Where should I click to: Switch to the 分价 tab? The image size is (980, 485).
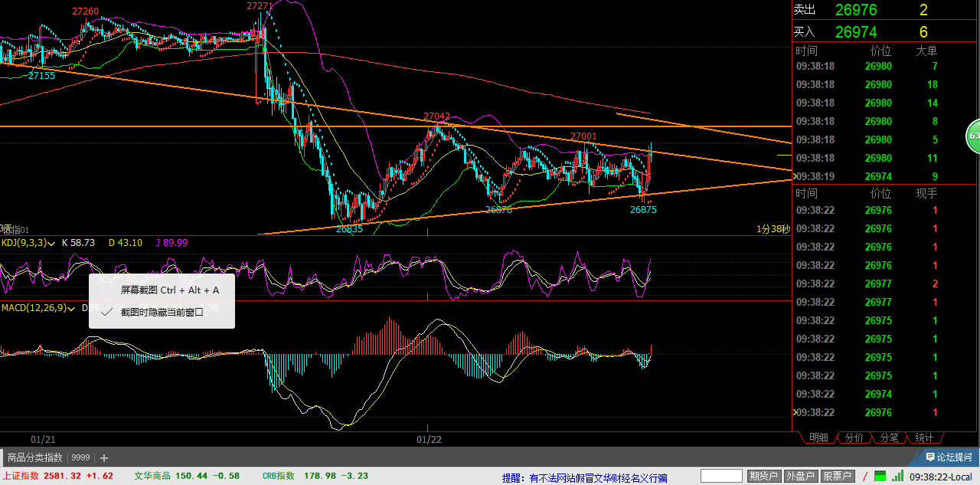pyautogui.click(x=854, y=437)
